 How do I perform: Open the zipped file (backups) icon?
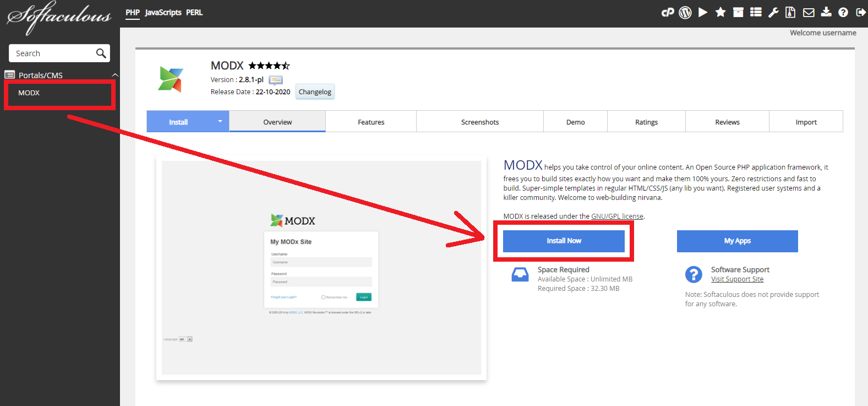click(790, 12)
